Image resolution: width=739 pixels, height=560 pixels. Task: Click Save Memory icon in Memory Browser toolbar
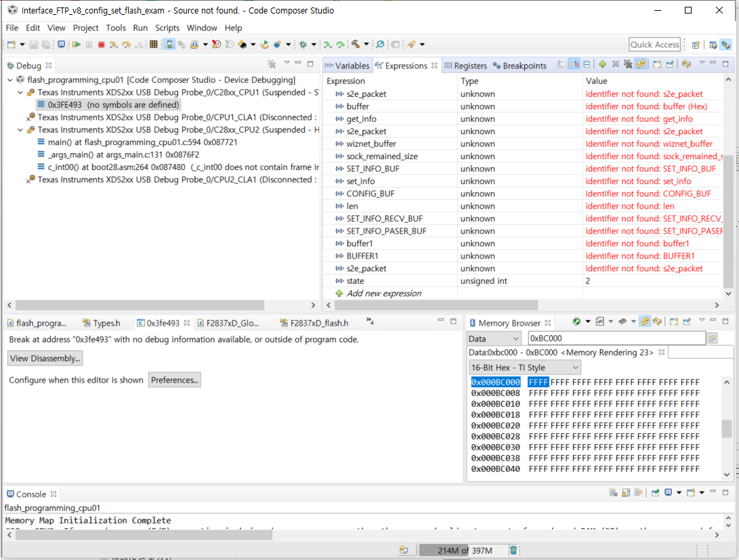coord(599,322)
